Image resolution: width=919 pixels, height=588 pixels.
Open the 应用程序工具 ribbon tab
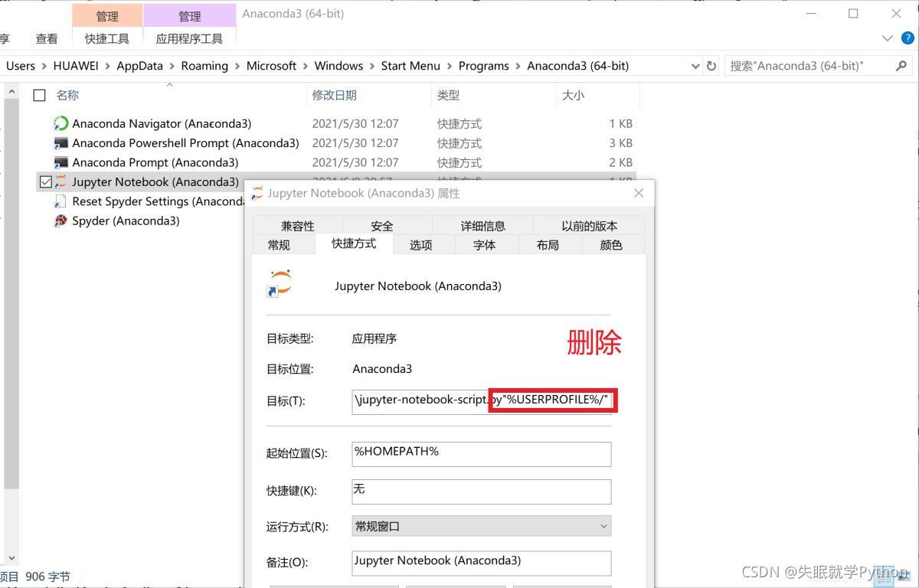(189, 38)
